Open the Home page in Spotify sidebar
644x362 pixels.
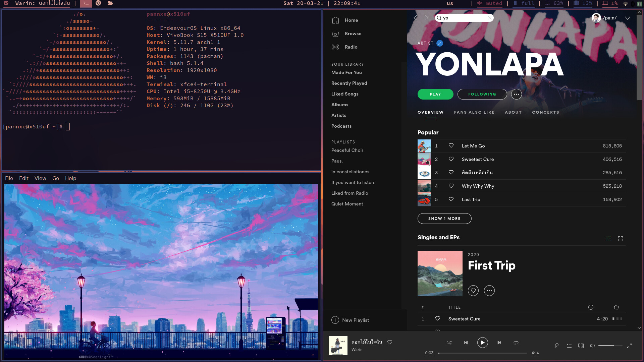tap(345, 20)
